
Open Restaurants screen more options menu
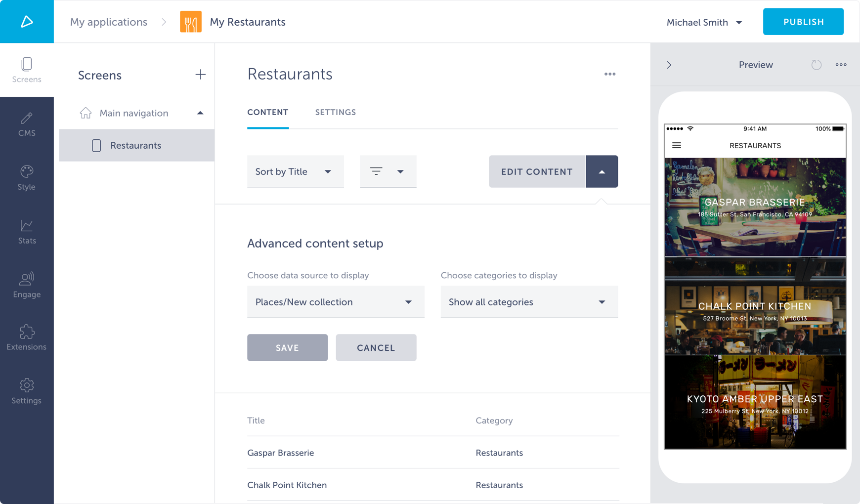610,74
